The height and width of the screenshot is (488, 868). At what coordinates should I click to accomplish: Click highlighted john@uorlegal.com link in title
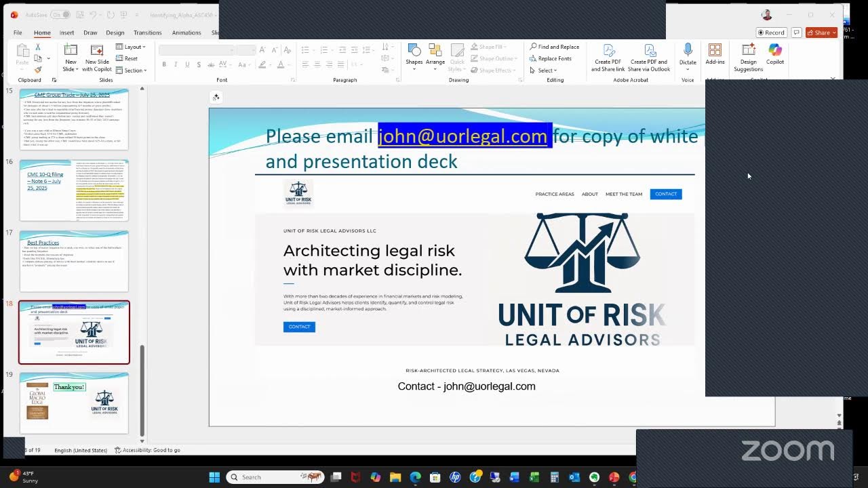[462, 136]
